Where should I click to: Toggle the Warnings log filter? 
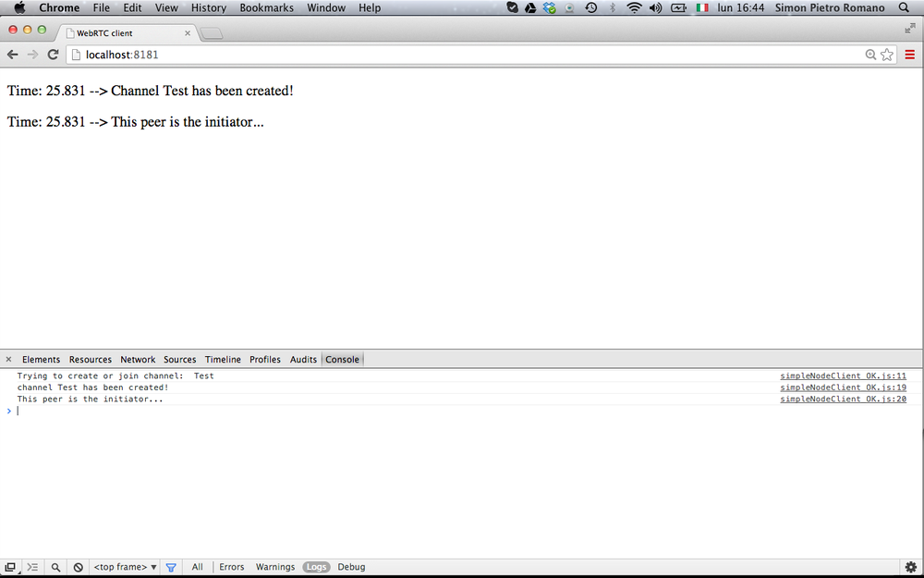pyautogui.click(x=274, y=567)
